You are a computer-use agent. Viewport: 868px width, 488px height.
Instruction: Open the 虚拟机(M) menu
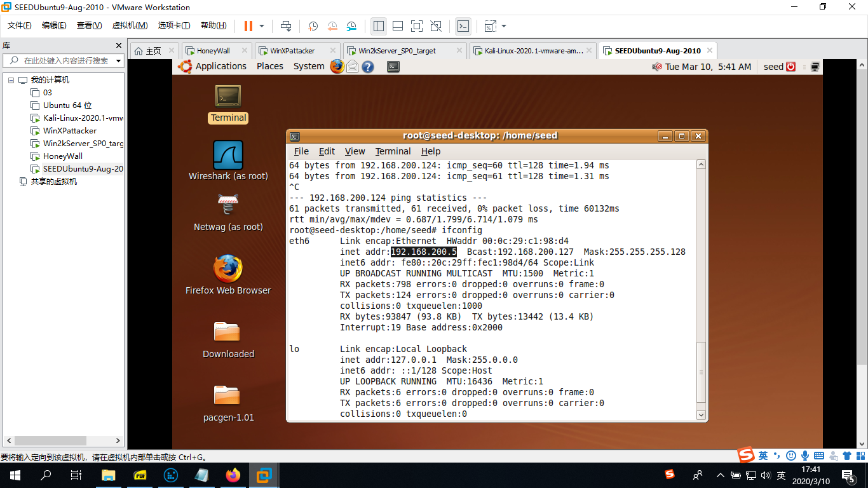130,25
